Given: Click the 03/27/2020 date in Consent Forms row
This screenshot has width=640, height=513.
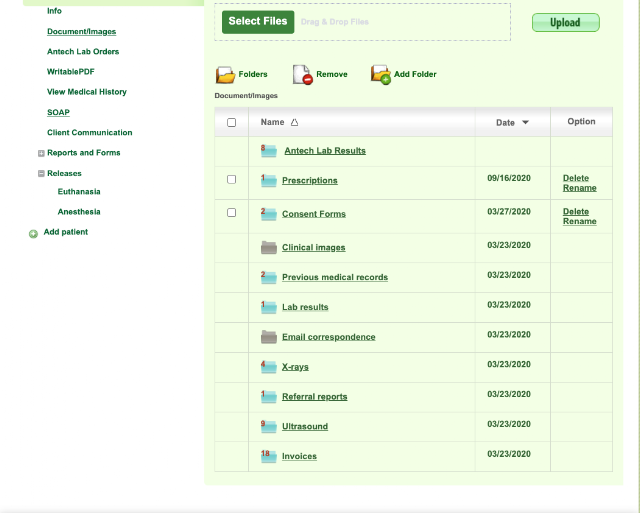Looking at the screenshot, I should tap(509, 211).
